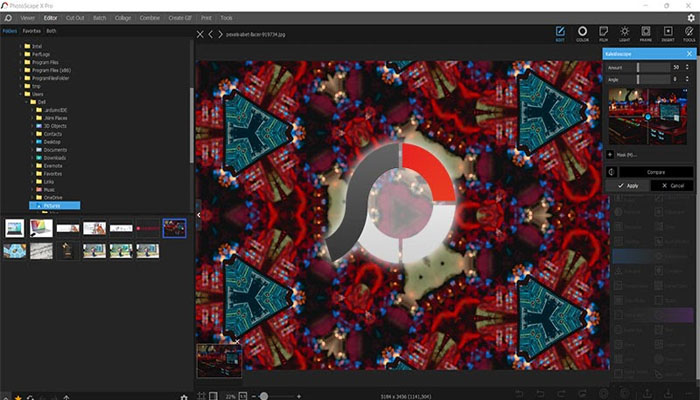Close the current photo with the X icon

coord(200,34)
